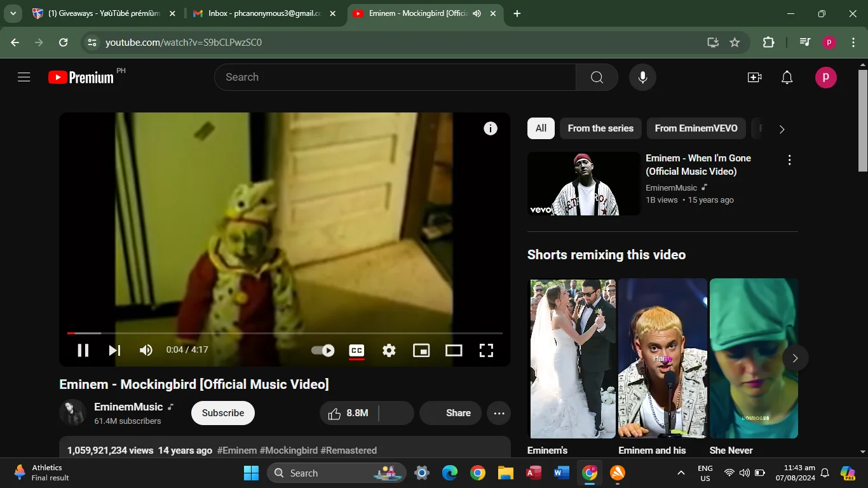Open the Eminem and his Short
The image size is (868, 488).
[663, 358]
